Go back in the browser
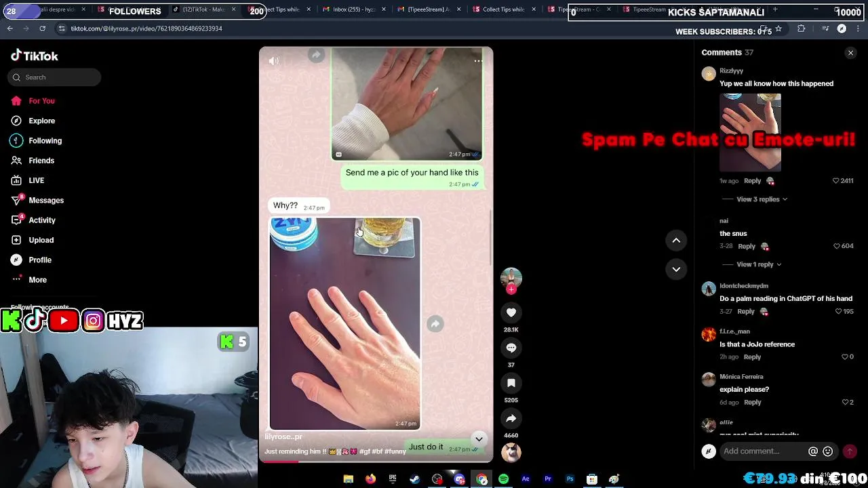Image resolution: width=868 pixels, height=488 pixels. click(10, 28)
